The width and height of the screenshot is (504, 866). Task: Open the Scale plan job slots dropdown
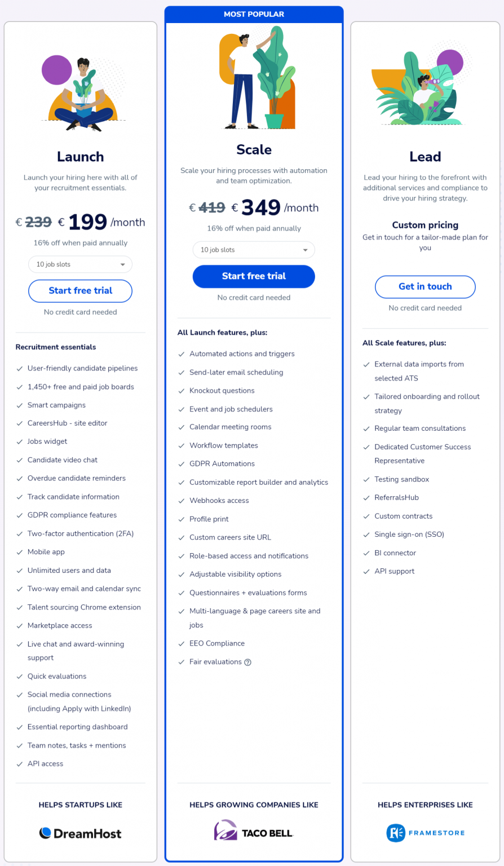(254, 250)
